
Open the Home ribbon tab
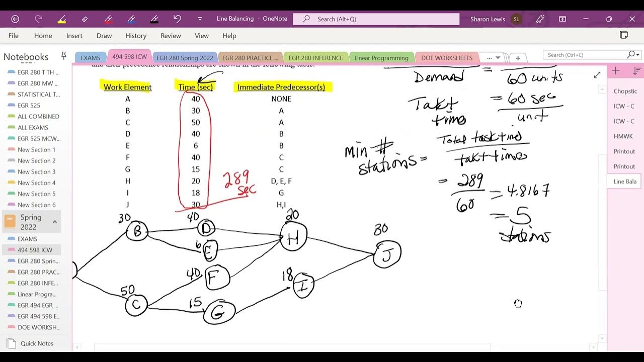point(43,36)
